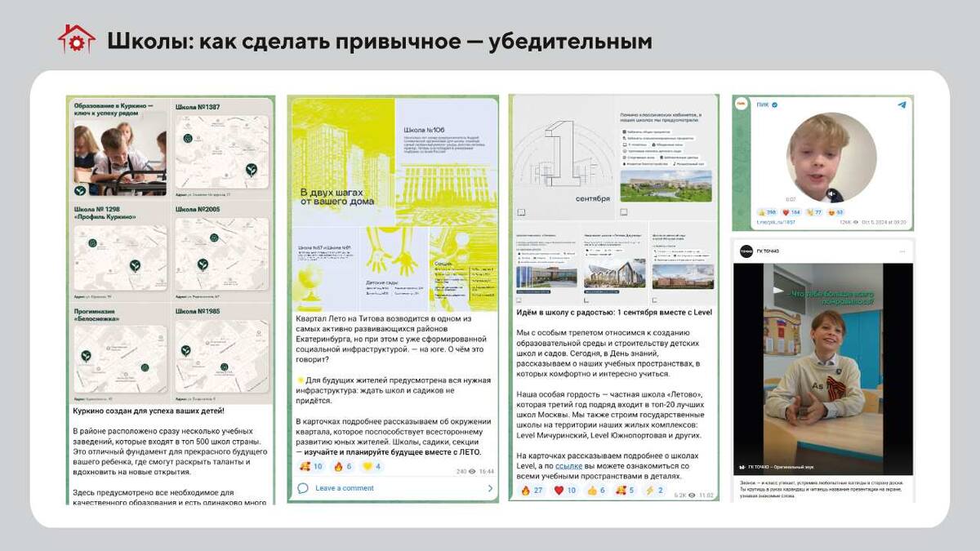Open the Школа №1387 map card

point(223,149)
